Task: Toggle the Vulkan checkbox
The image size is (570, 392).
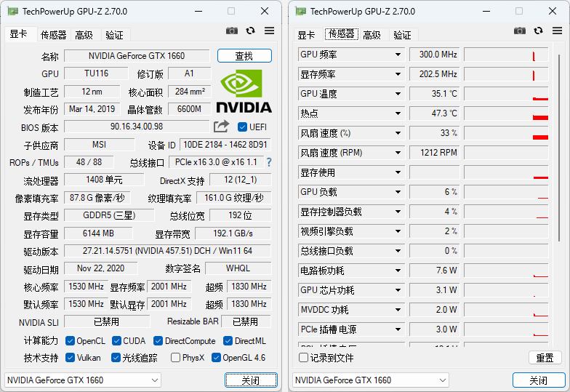Action: tap(70, 358)
